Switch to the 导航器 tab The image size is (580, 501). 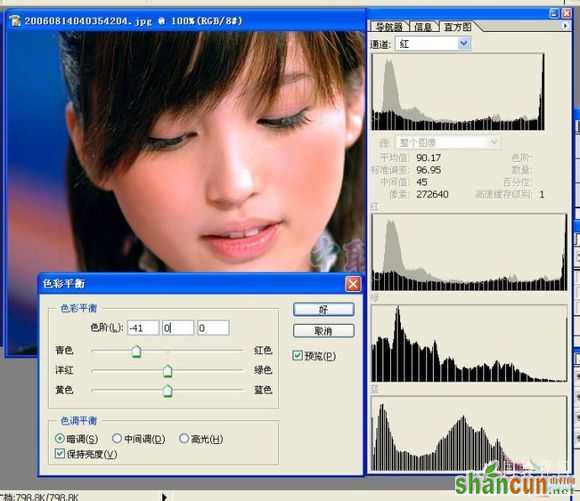point(389,27)
